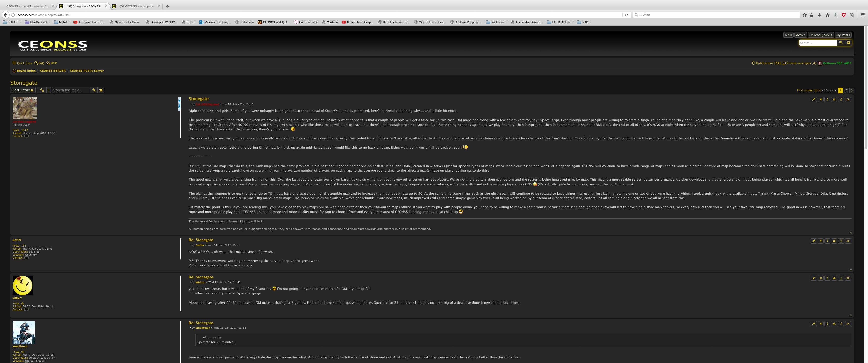This screenshot has width=868, height=363.
Task: Click topic search magnifier icon
Action: click(x=94, y=90)
